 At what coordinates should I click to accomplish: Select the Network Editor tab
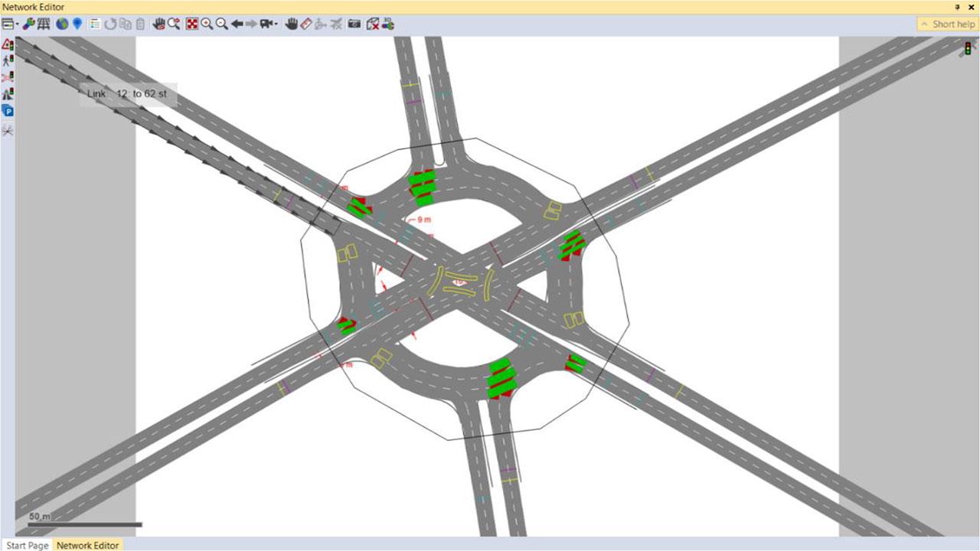[88, 545]
